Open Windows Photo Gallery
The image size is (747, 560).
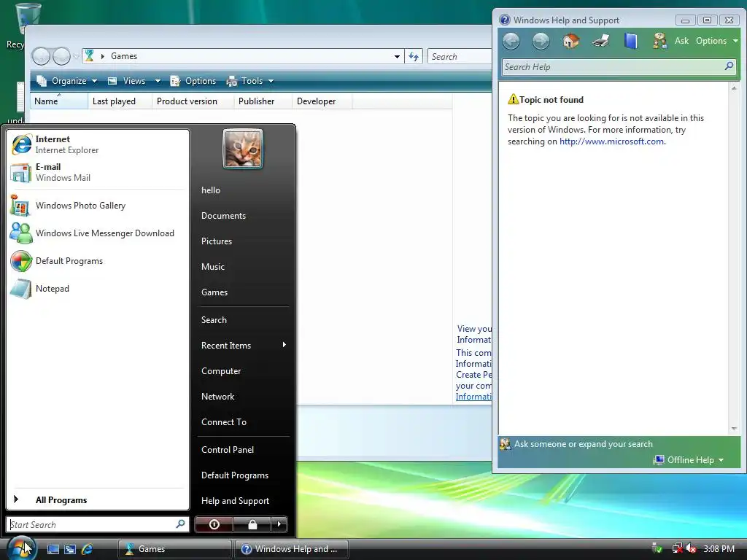click(x=98, y=206)
